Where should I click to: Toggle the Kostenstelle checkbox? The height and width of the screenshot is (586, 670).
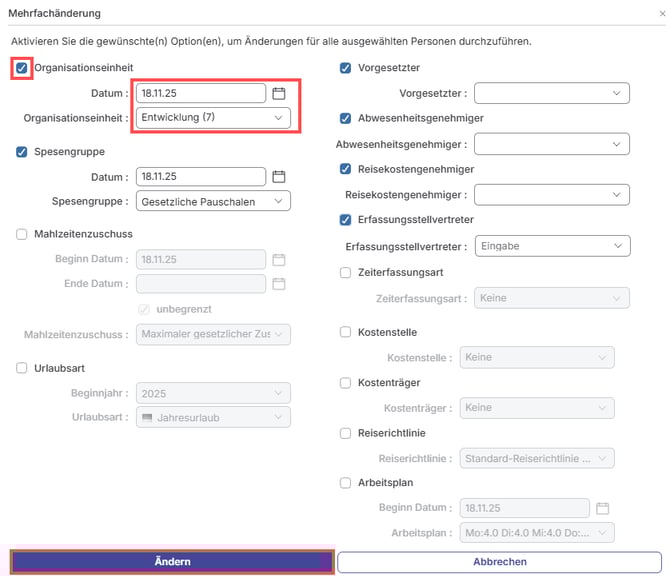346,332
